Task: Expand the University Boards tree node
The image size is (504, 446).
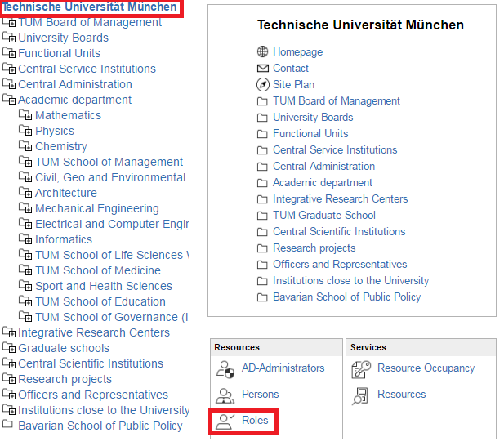Action: click(x=10, y=38)
